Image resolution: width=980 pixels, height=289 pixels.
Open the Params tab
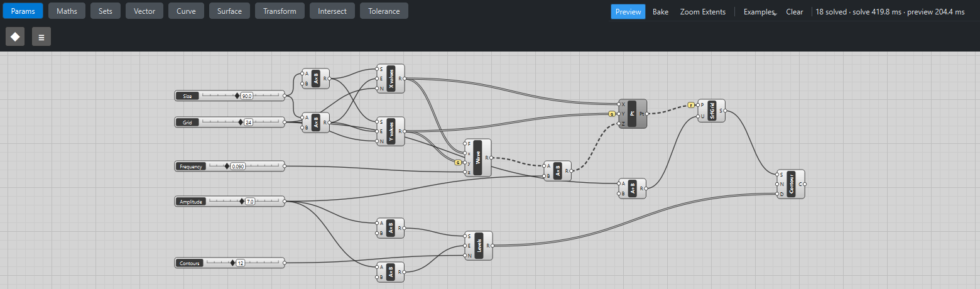(22, 11)
